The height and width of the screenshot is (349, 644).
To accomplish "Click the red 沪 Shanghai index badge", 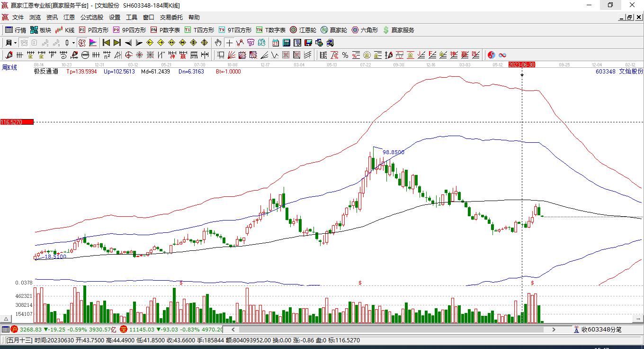I will pyautogui.click(x=14, y=329).
